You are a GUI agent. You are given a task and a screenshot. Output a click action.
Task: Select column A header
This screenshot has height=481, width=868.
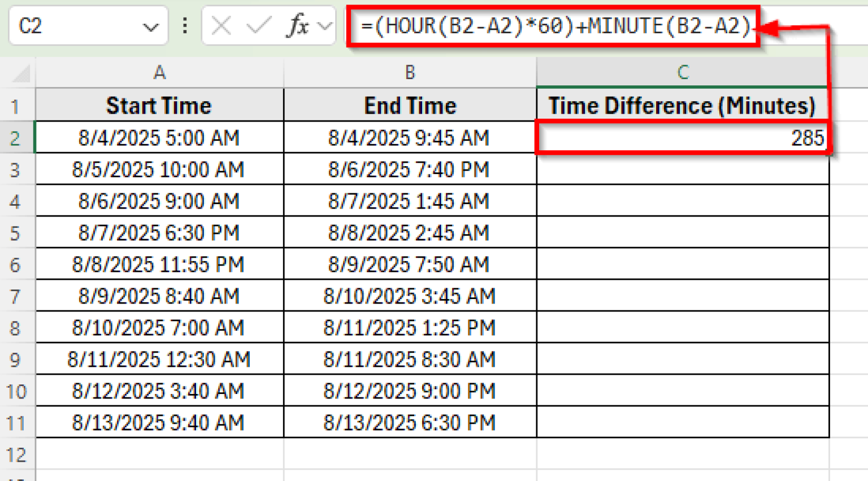[159, 72]
